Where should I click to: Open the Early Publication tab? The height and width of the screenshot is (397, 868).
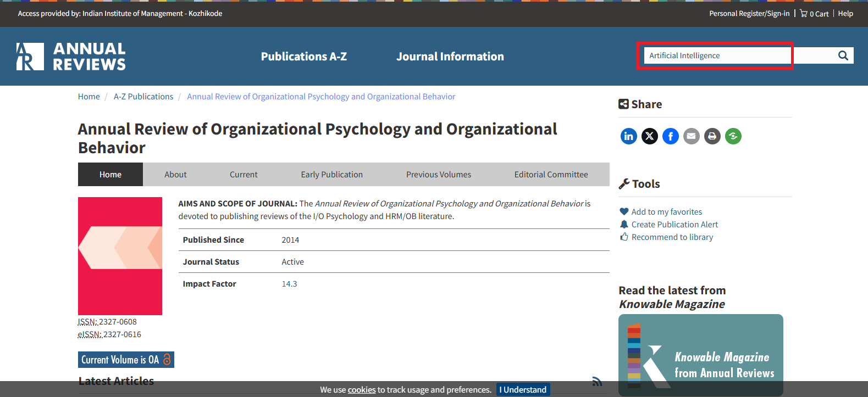(331, 175)
